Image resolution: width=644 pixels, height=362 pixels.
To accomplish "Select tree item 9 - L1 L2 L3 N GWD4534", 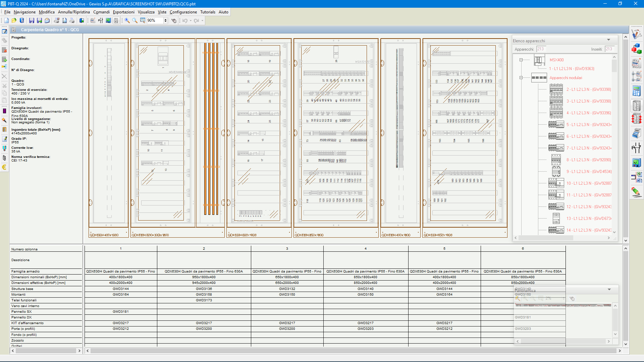I will click(x=589, y=172).
